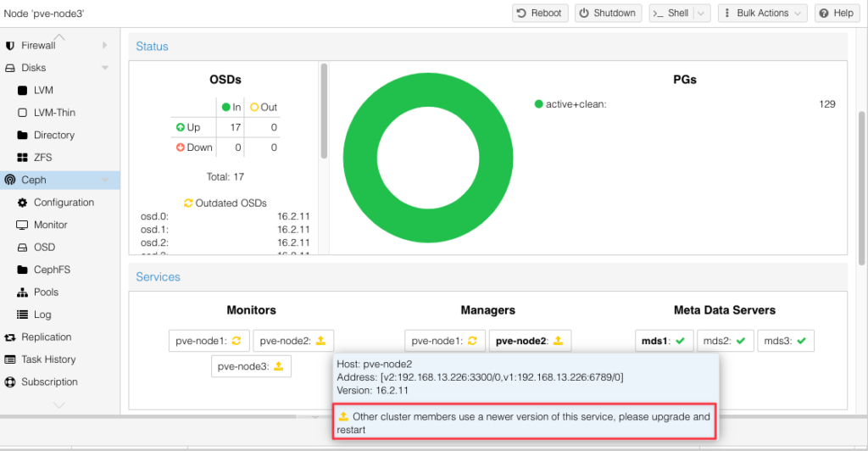Click the Reboot button
The height and width of the screenshot is (451, 868).
(540, 14)
